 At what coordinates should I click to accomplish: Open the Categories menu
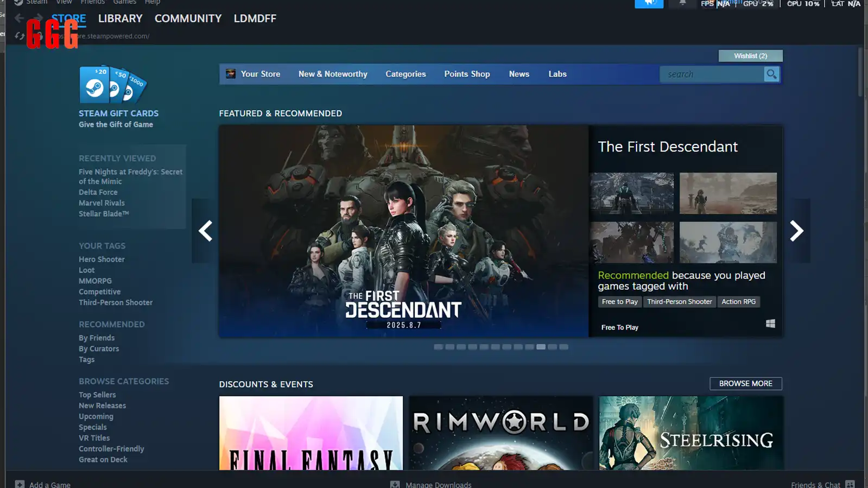[406, 74]
